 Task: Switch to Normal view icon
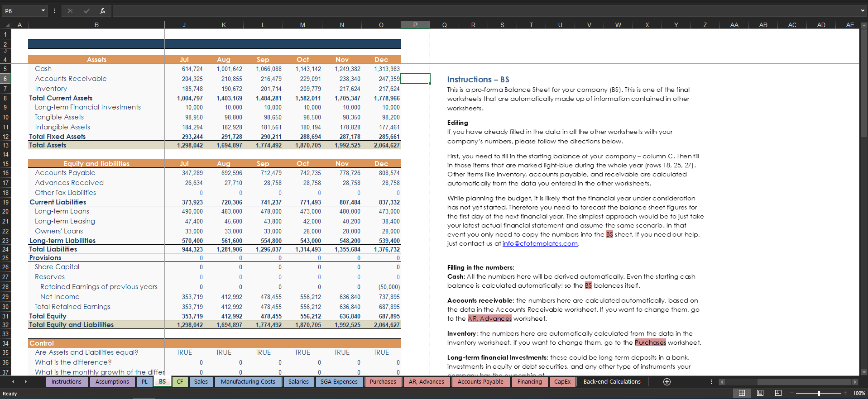pos(742,393)
